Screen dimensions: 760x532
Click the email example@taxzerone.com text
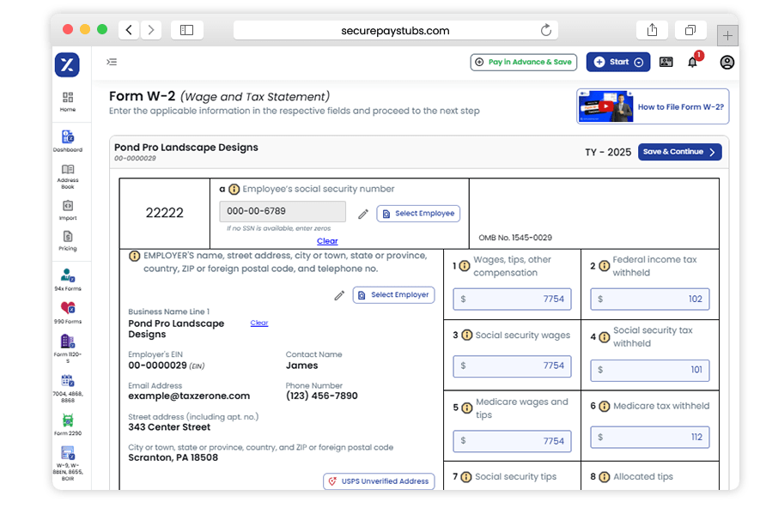click(x=189, y=396)
